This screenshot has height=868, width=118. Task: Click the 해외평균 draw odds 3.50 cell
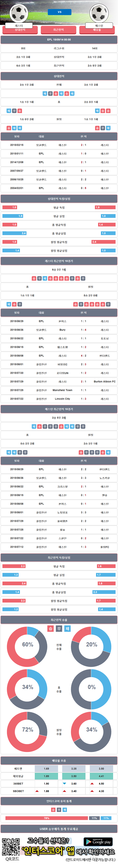tap(74, 776)
